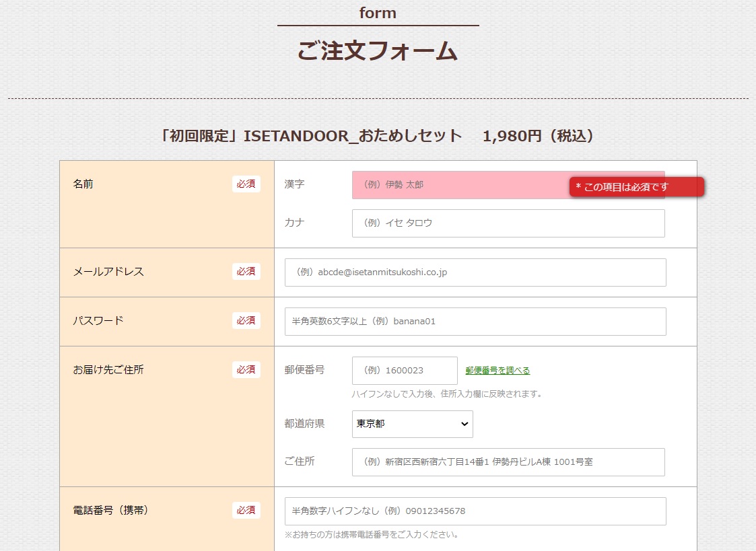Click the カナ name input field
756x551 pixels.
508,223
